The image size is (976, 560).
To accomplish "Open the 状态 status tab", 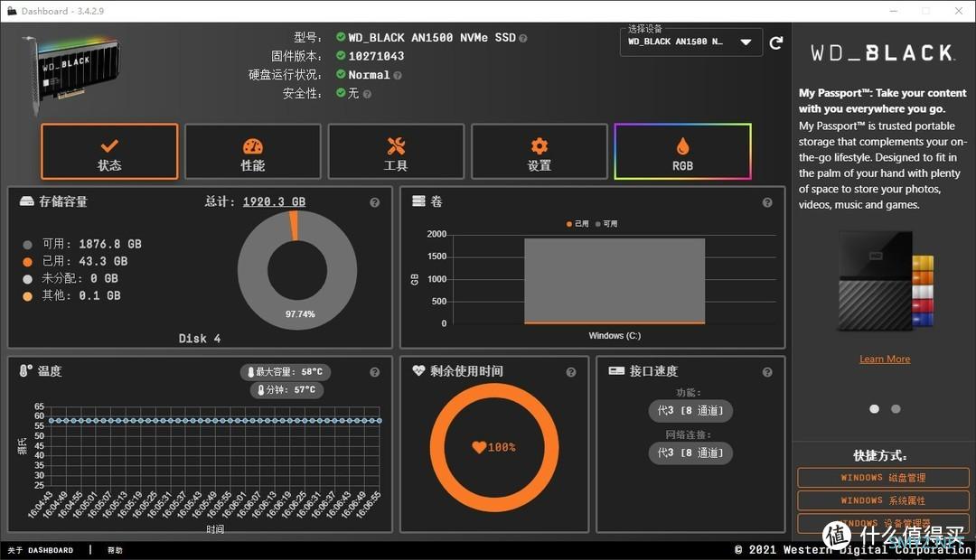I will [x=109, y=151].
